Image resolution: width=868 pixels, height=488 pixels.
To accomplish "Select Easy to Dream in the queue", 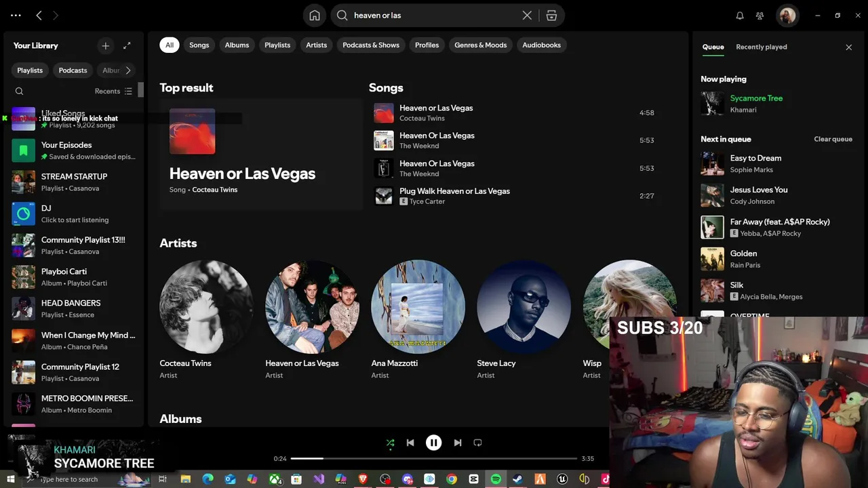I will click(x=776, y=163).
